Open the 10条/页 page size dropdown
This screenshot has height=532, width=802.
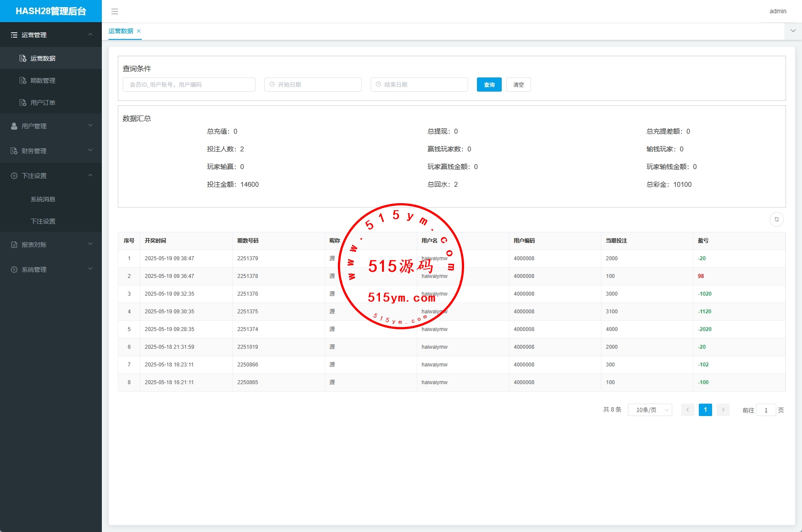coord(650,410)
